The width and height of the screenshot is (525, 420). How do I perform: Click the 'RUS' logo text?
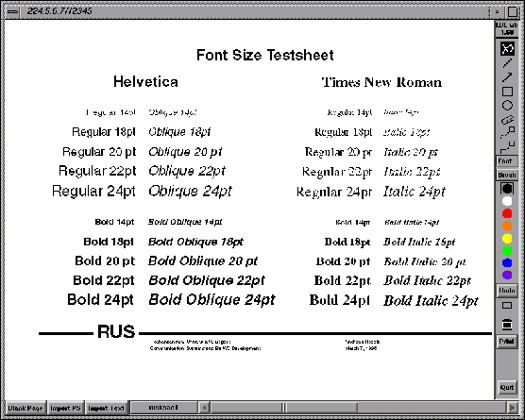(116, 331)
